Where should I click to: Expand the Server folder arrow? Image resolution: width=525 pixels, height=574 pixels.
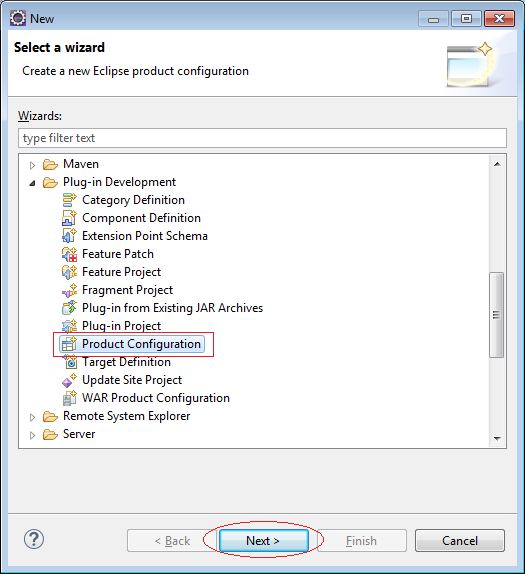[32, 435]
